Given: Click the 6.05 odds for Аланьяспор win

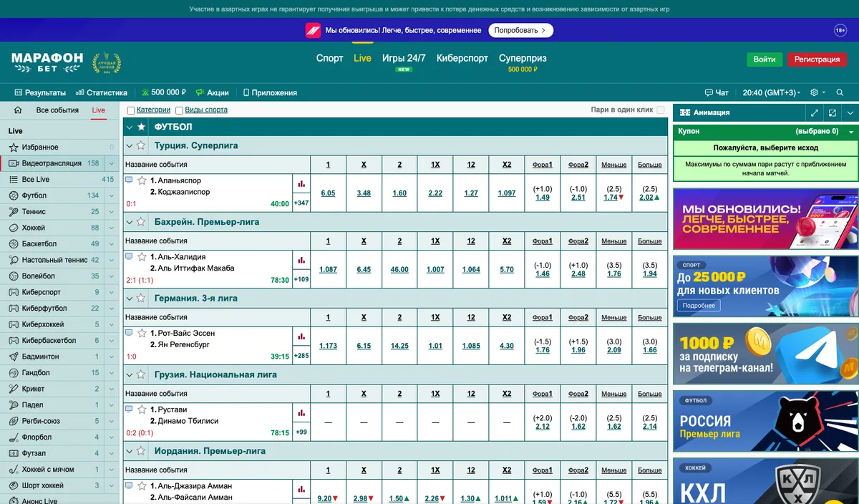Looking at the screenshot, I should click(x=328, y=193).
